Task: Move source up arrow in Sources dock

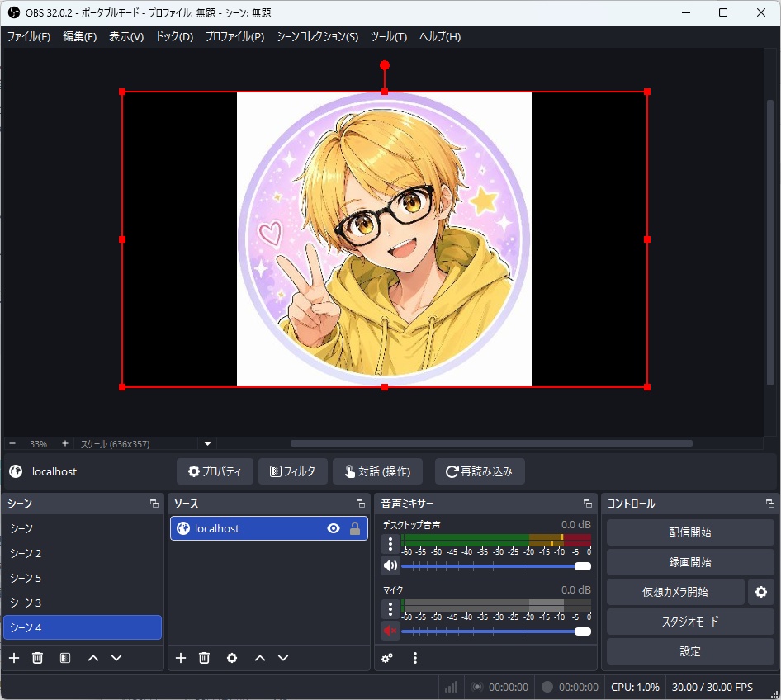Action: coord(260,658)
